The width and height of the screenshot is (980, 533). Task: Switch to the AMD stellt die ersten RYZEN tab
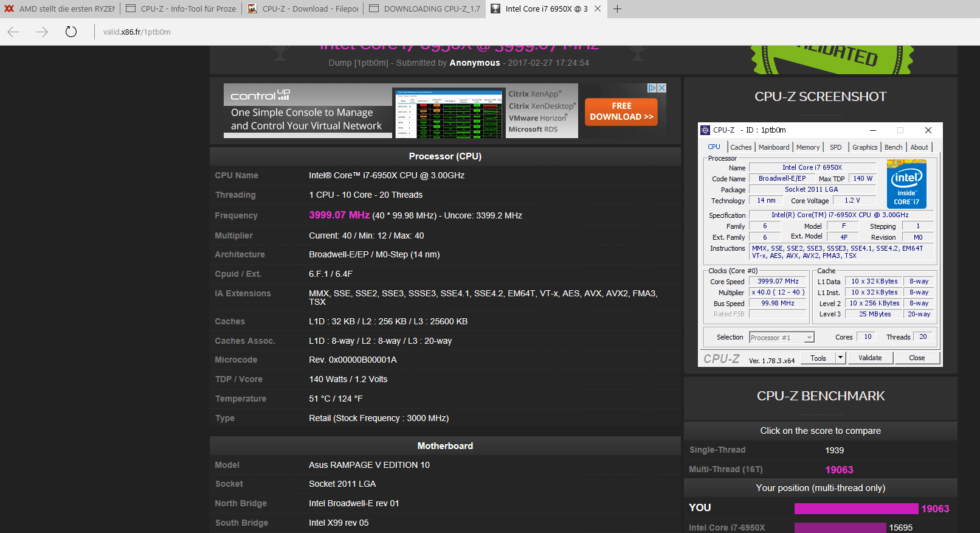tap(60, 9)
